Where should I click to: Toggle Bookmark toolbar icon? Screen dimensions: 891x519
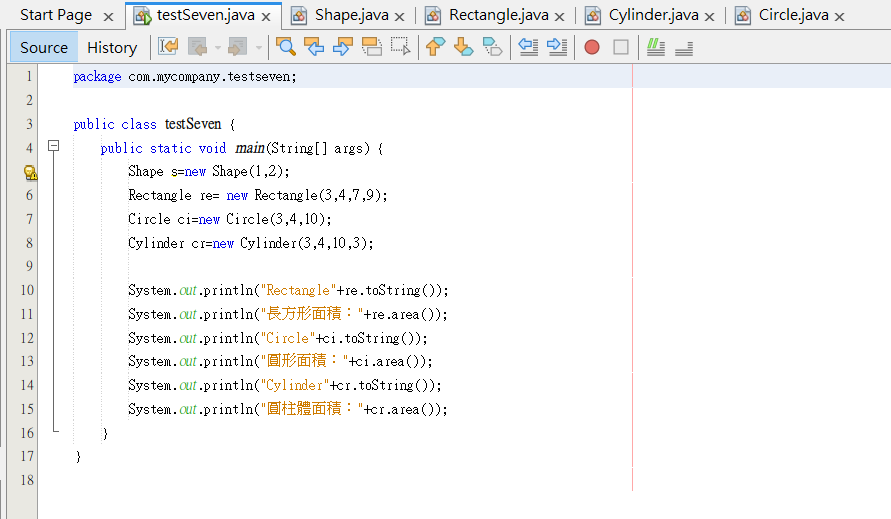click(492, 47)
